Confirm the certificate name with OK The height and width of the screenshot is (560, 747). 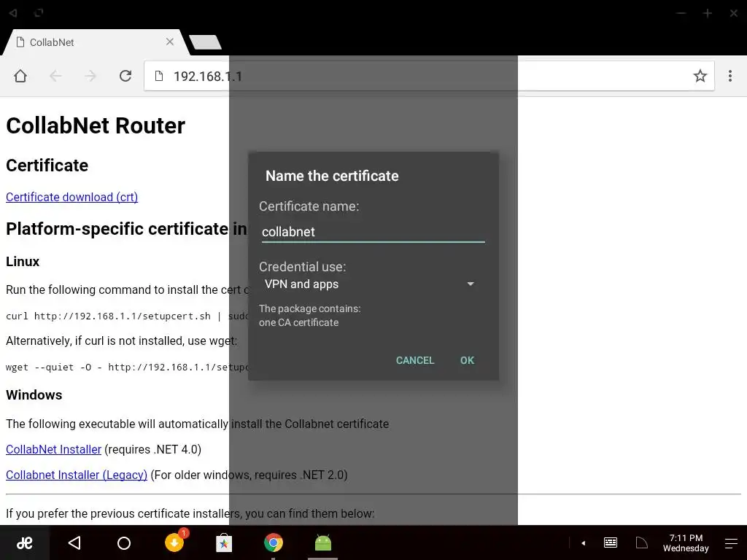pyautogui.click(x=467, y=360)
